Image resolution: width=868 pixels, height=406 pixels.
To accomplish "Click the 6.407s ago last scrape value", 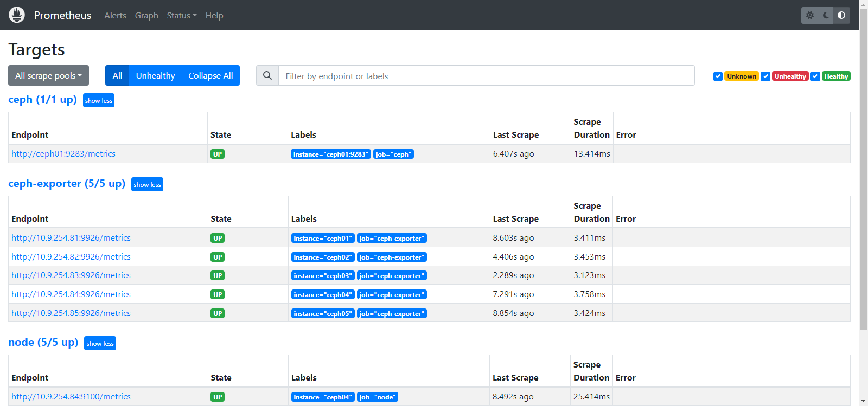I will point(513,153).
